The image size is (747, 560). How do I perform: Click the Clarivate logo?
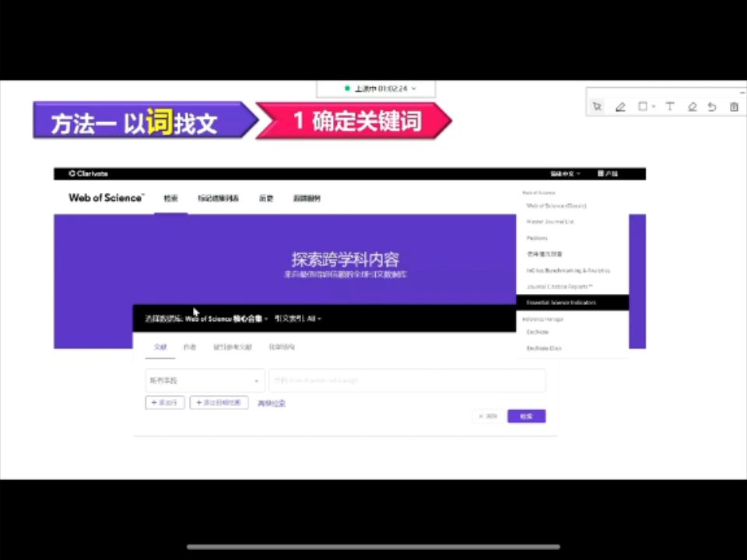(88, 173)
